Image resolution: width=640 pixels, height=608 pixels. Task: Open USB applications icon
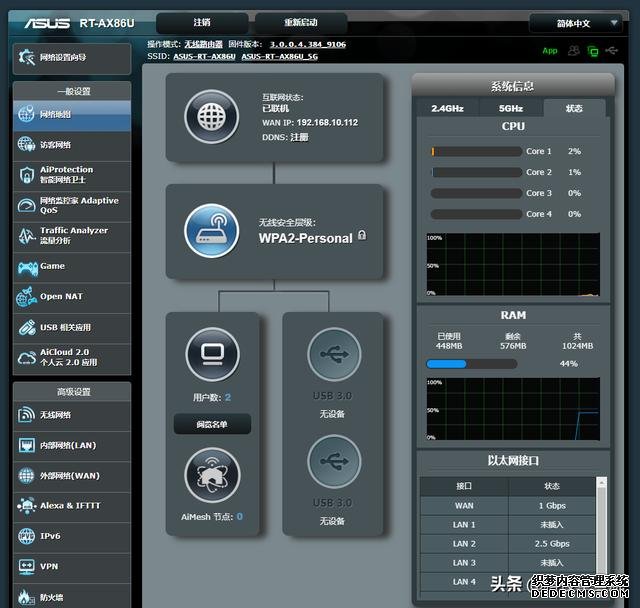pyautogui.click(x=27, y=328)
